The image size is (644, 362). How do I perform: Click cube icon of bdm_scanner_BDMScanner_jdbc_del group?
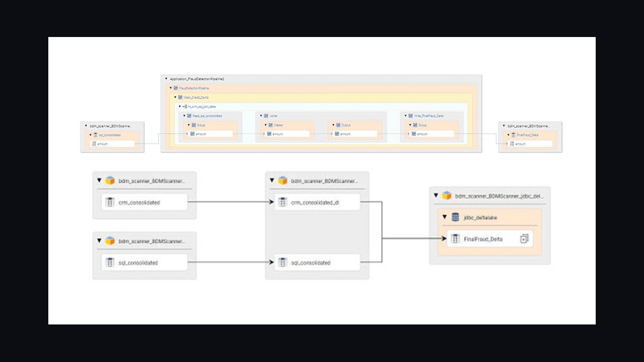447,196
